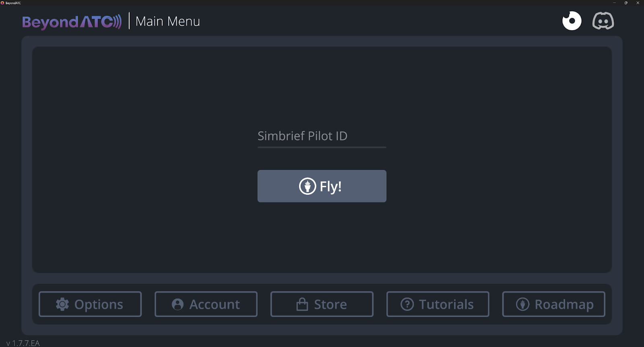Click the person icon beside Account
644x347 pixels.
[x=178, y=304]
